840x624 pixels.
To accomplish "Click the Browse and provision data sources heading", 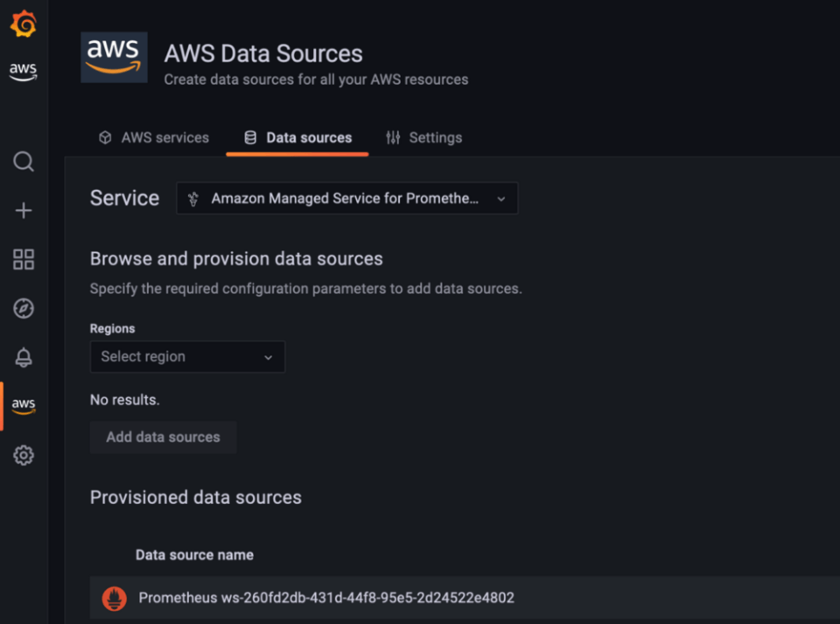I will tap(236, 259).
